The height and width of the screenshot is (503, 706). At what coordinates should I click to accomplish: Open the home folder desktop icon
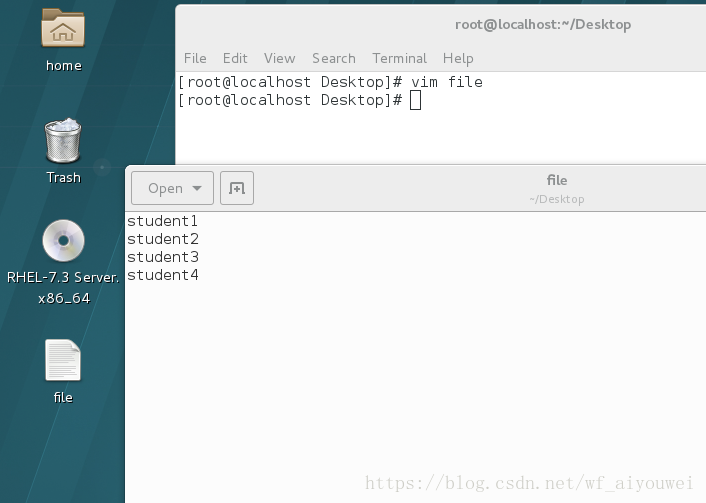(63, 28)
